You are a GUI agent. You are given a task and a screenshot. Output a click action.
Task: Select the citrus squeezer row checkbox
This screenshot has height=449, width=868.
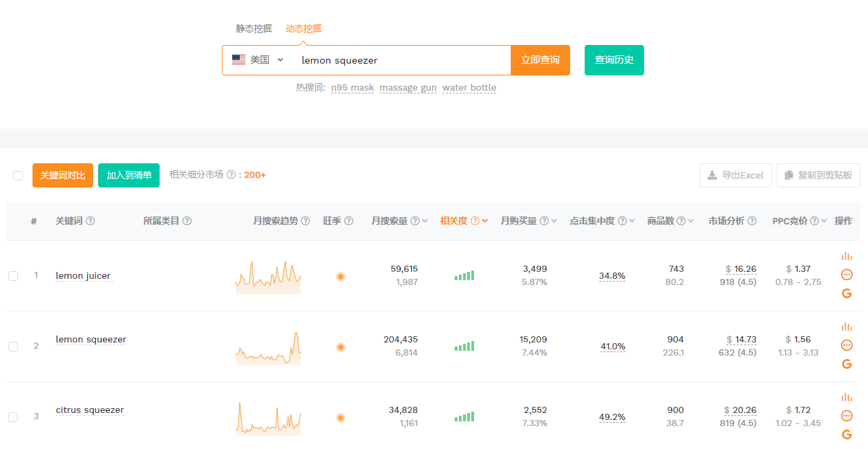point(13,417)
